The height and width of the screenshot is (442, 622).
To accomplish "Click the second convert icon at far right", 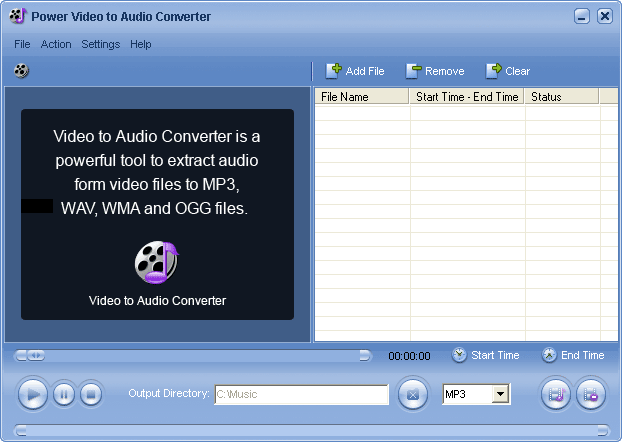I will click(591, 394).
